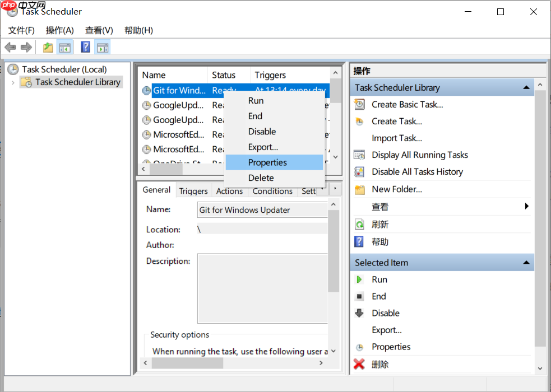Click the 帮助 help icon in Actions pane
This screenshot has width=551, height=392.
click(359, 242)
